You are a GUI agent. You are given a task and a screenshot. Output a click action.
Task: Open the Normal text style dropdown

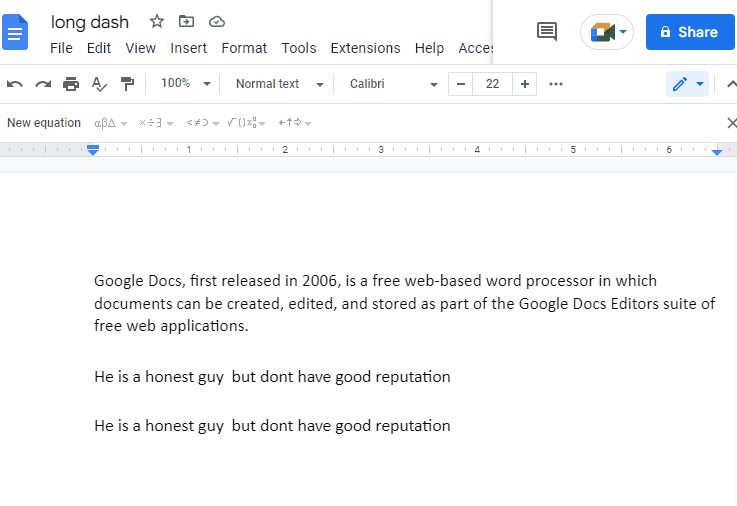(280, 84)
